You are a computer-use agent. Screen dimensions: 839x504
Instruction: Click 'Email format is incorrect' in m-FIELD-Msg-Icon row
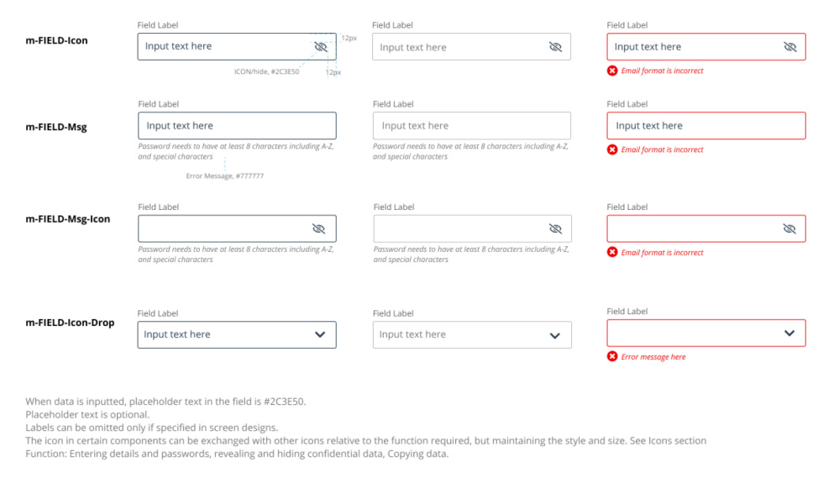[662, 253]
